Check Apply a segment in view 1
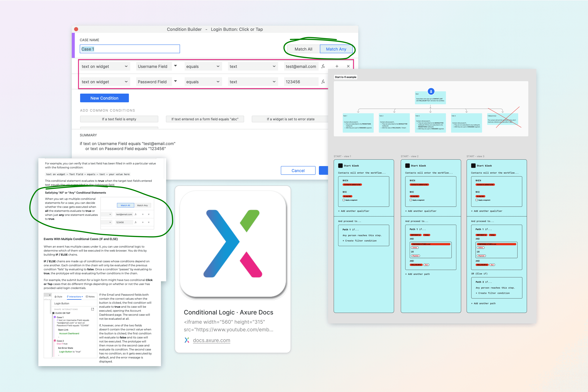The image size is (588, 392). (x=344, y=200)
